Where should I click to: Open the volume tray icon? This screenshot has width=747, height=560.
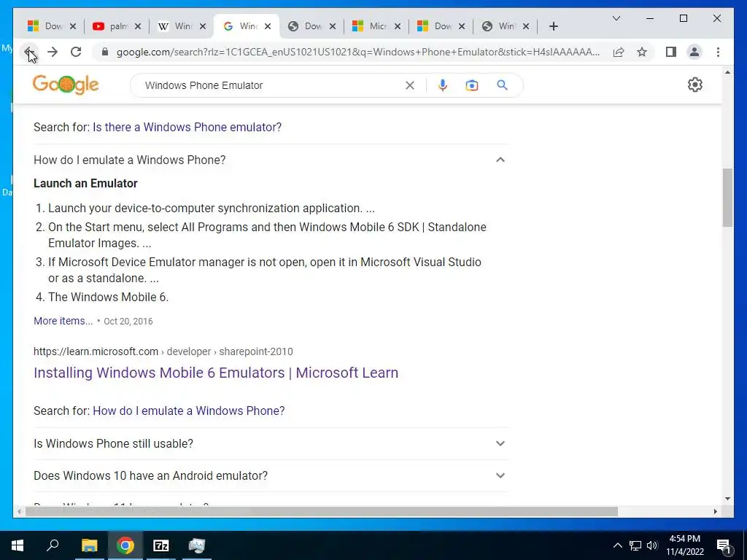click(652, 545)
